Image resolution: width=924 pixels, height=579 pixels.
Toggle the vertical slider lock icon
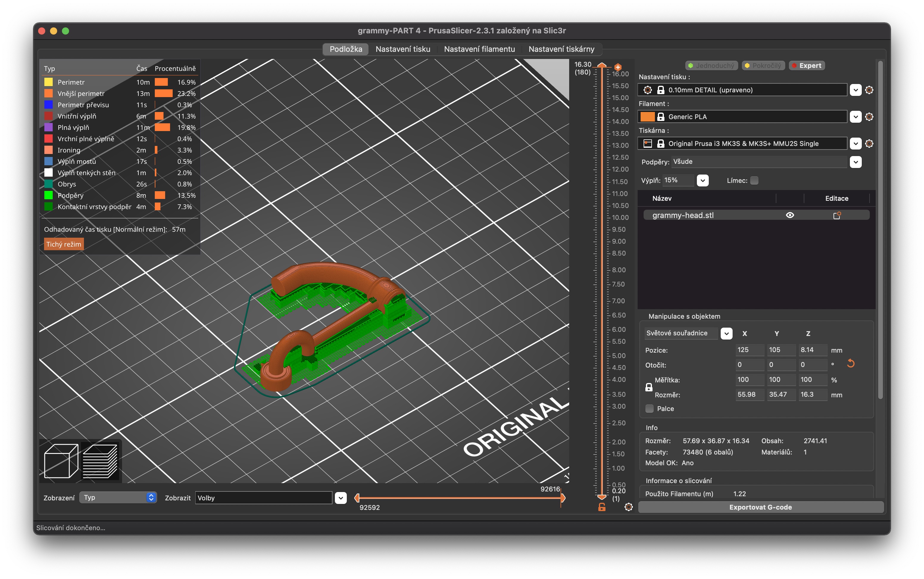pyautogui.click(x=602, y=508)
